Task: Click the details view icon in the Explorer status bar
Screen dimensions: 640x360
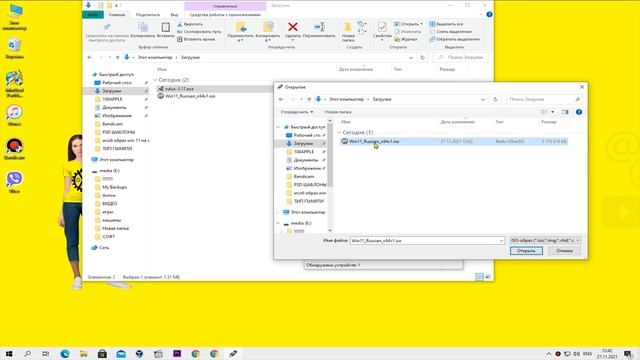Action: point(479,277)
